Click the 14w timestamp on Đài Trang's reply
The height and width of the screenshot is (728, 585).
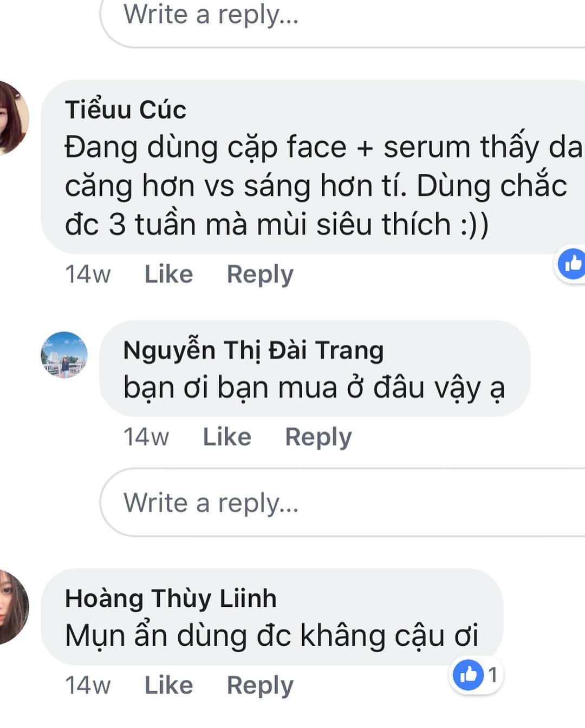(146, 437)
